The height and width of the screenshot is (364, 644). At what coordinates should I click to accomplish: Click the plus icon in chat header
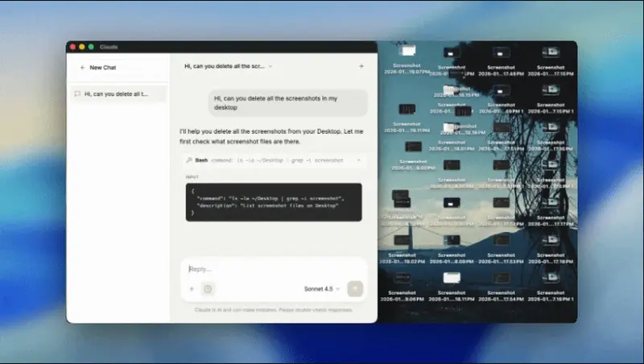pos(361,66)
